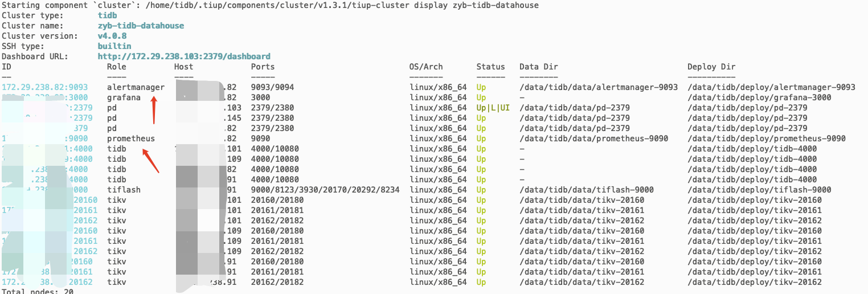
Task: Select deploy dir /data/tidb/deploy/tiflash-9000
Action: point(759,190)
